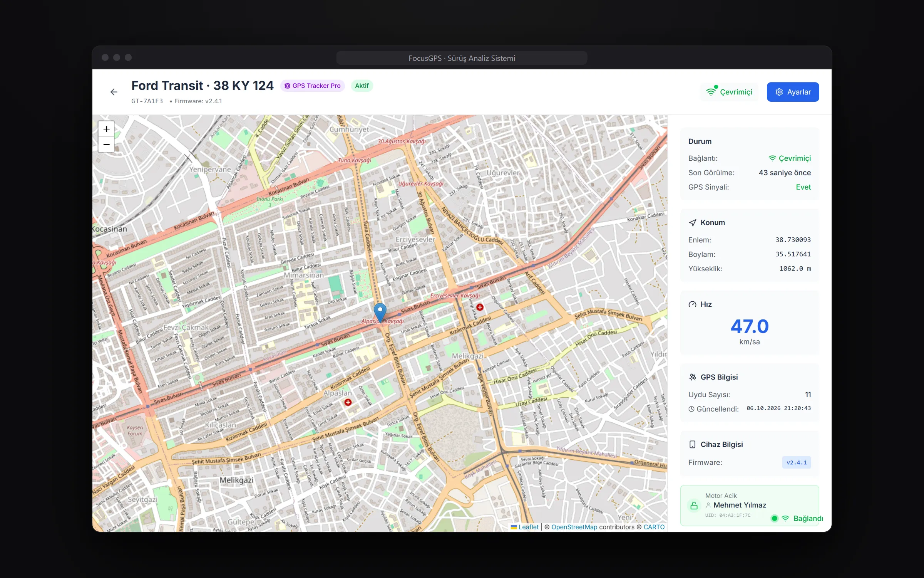This screenshot has height=578, width=924.
Task: Click the GPS Sinyali 'Evet' value
Action: point(803,187)
